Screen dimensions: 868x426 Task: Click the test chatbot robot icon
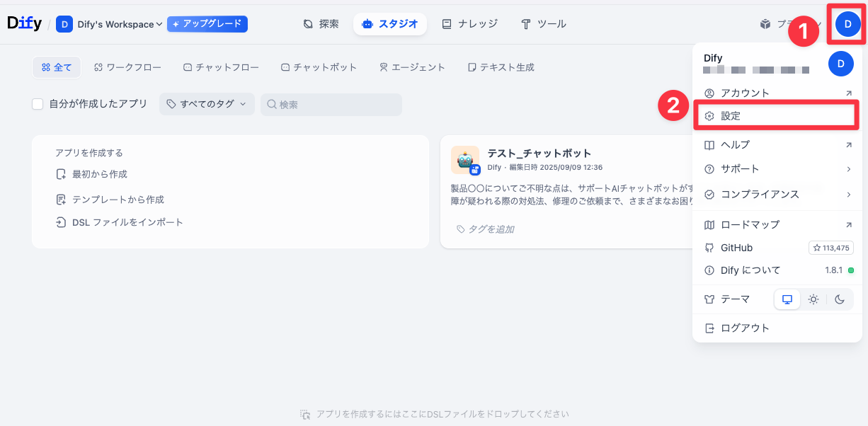[464, 160]
